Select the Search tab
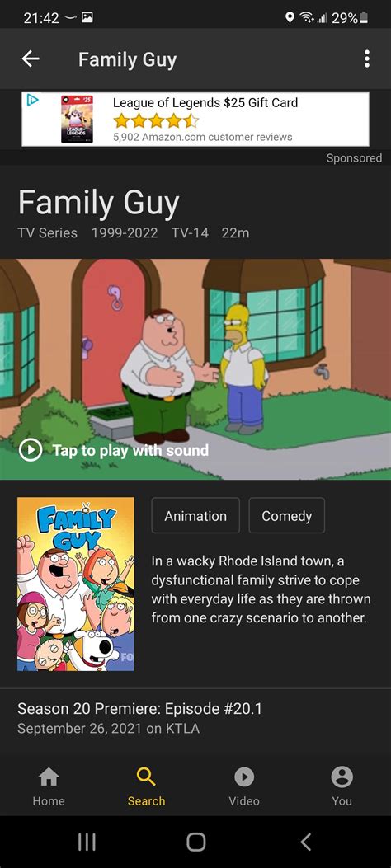The image size is (391, 868). pos(146,786)
